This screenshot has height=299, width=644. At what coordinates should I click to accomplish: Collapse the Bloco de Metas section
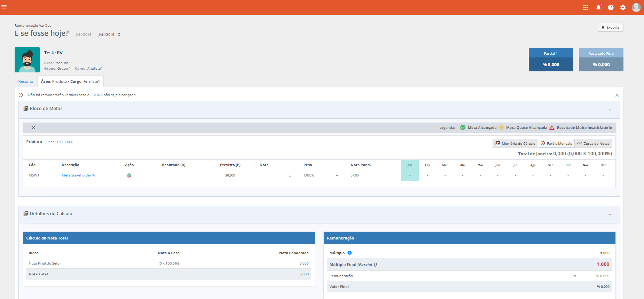(x=610, y=110)
